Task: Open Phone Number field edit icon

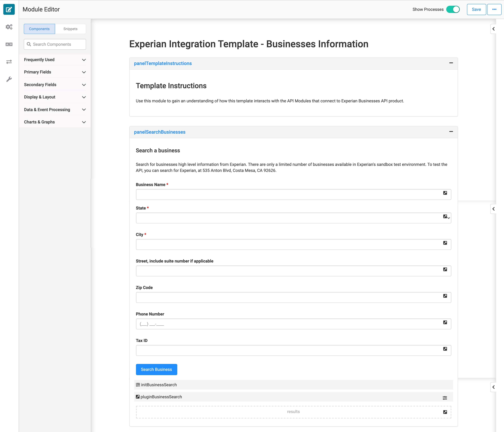Action: pos(445,322)
